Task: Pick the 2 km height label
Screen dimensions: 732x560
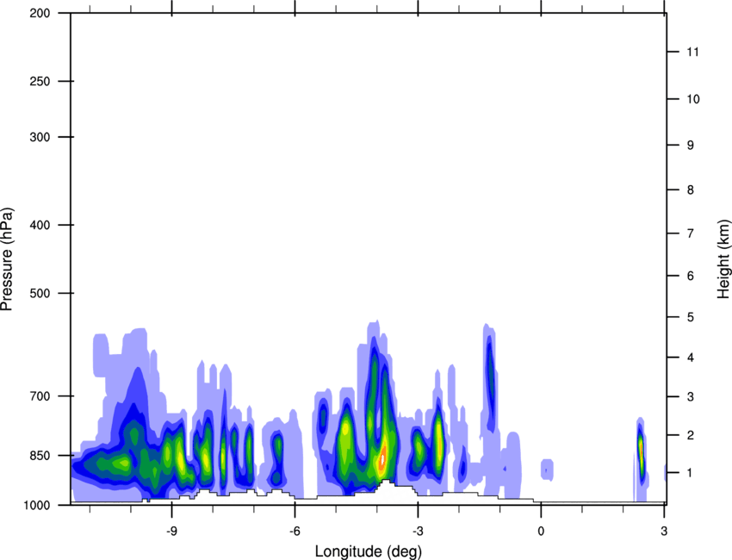Action: [x=691, y=435]
